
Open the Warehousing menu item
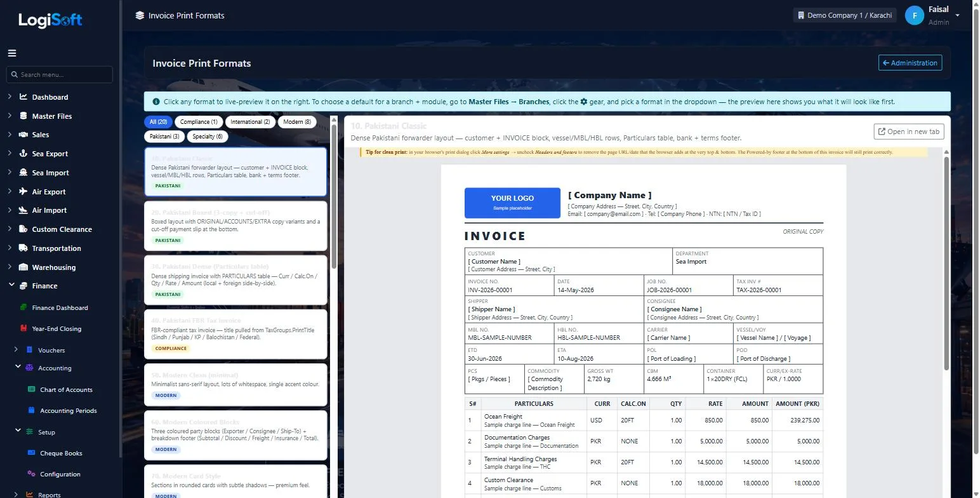point(54,267)
